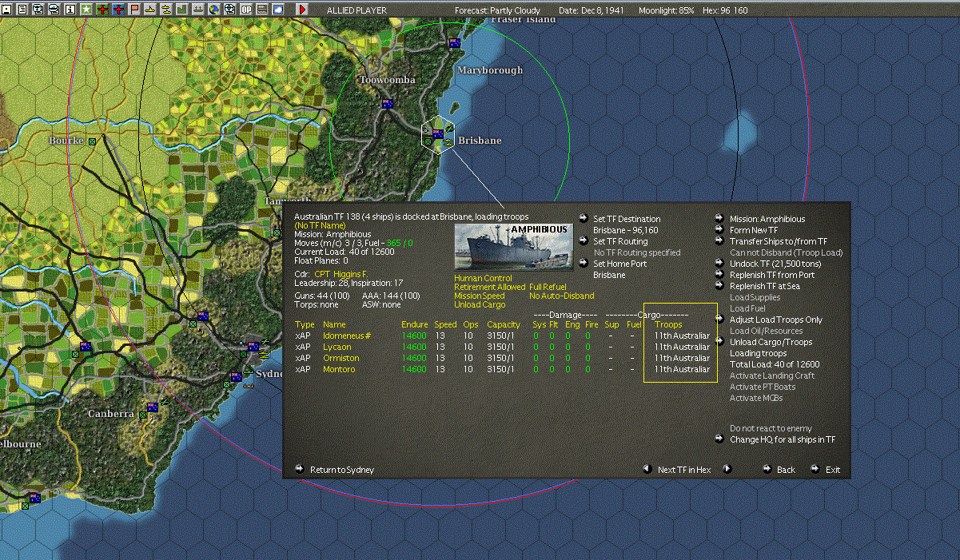960x560 pixels.
Task: Click the fourth toolbar icon with stacked screens
Action: (x=54, y=10)
